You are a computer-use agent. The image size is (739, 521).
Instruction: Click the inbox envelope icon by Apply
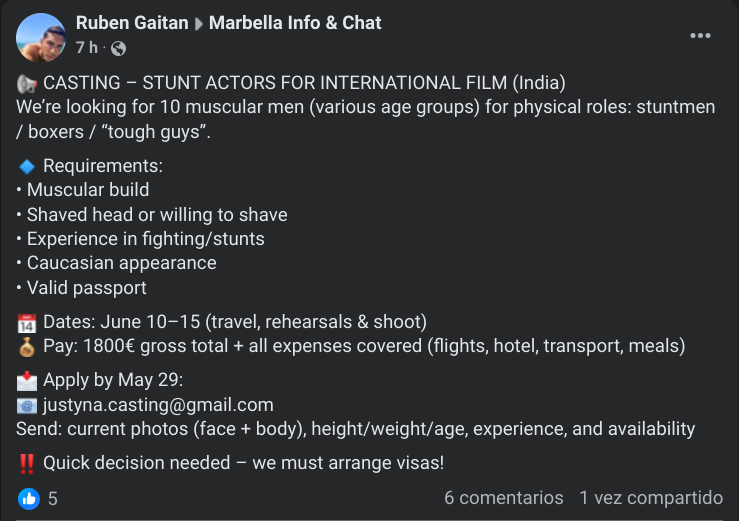pos(27,381)
